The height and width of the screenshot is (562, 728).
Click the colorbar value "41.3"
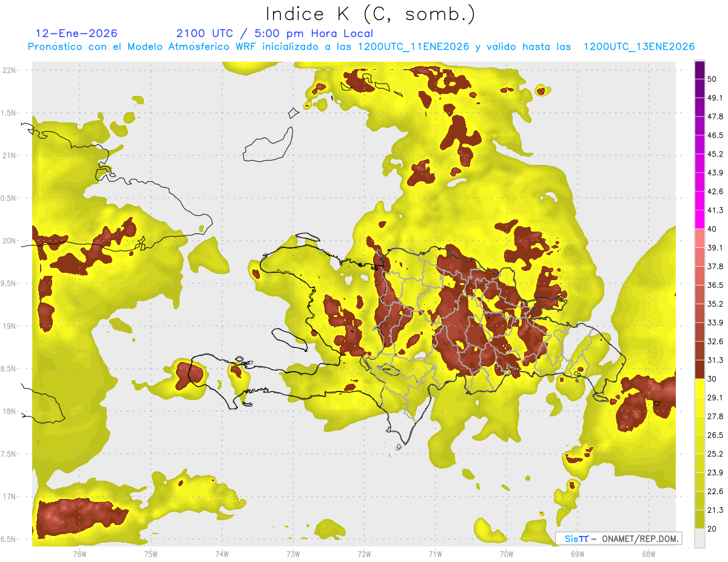pyautogui.click(x=715, y=210)
